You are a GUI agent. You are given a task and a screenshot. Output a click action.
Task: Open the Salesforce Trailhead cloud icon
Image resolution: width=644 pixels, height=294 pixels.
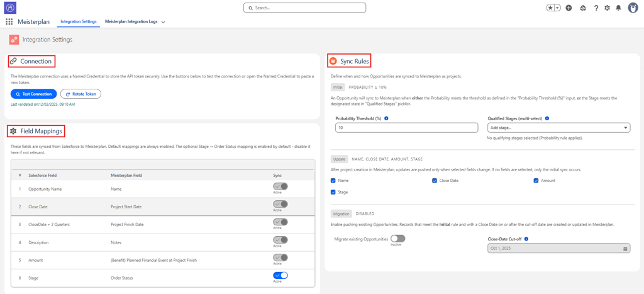(x=583, y=8)
